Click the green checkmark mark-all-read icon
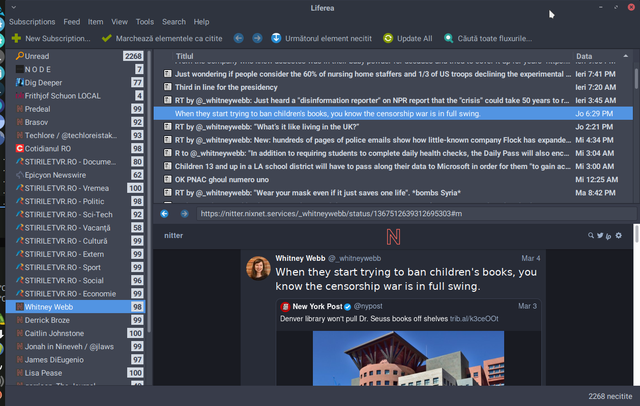Image resolution: width=640 pixels, height=406 pixels. point(107,38)
